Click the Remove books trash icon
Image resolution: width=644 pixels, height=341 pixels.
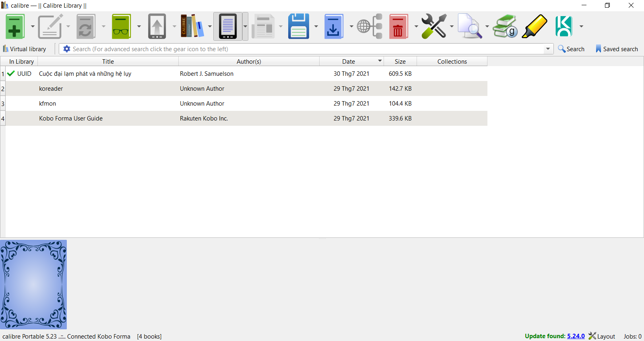point(398,27)
